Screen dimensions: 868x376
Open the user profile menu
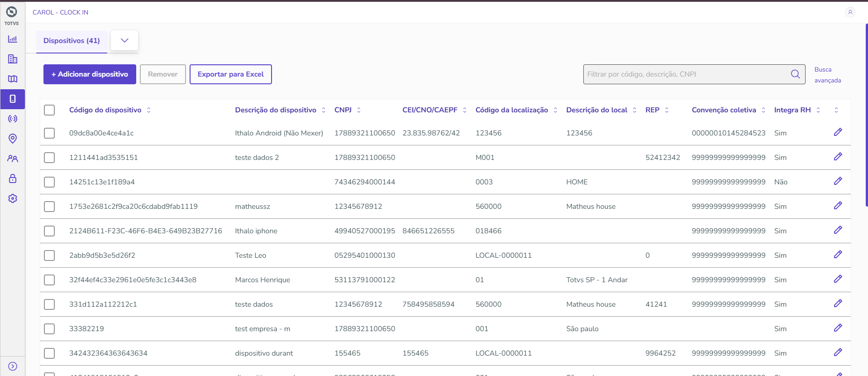pyautogui.click(x=850, y=12)
